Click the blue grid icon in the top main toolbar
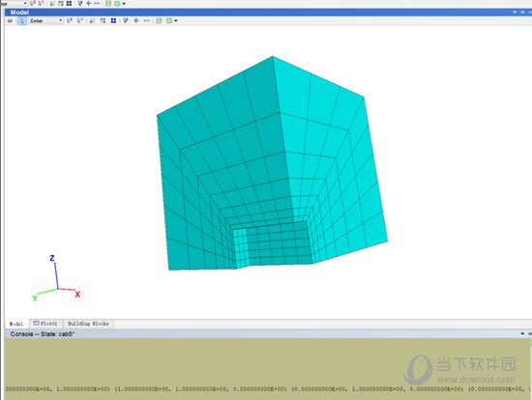 click(69, 4)
